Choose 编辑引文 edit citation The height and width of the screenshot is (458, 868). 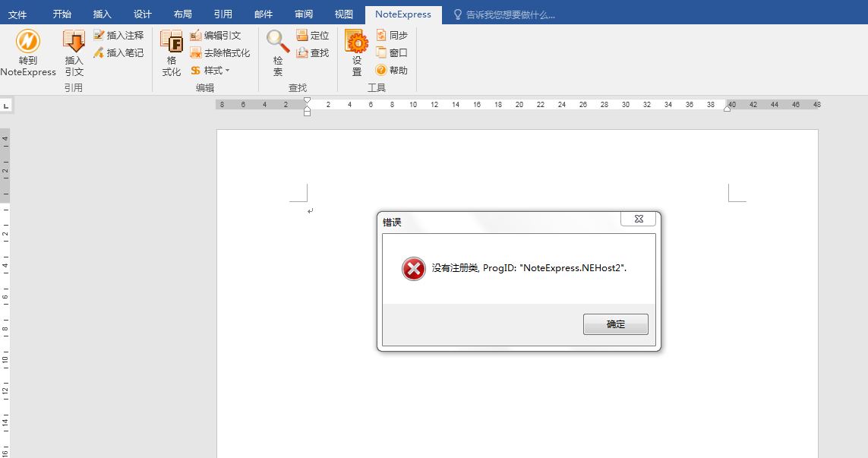[x=216, y=36]
